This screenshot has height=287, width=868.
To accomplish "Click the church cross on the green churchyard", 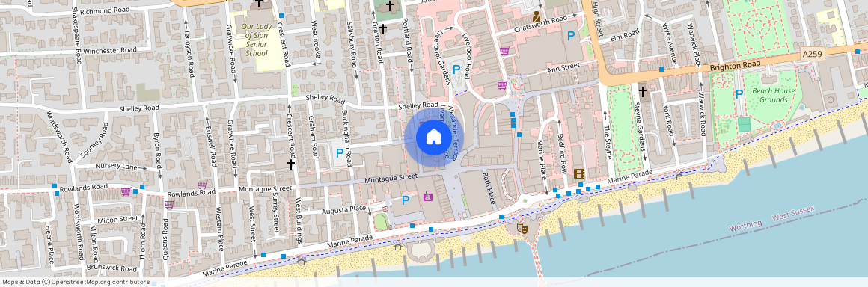I will click(x=390, y=6).
